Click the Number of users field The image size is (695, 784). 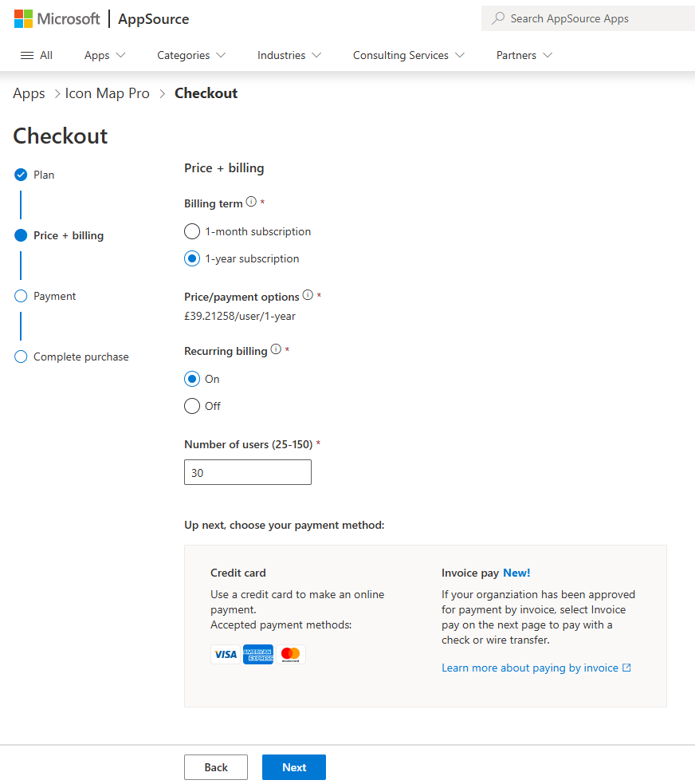(248, 472)
